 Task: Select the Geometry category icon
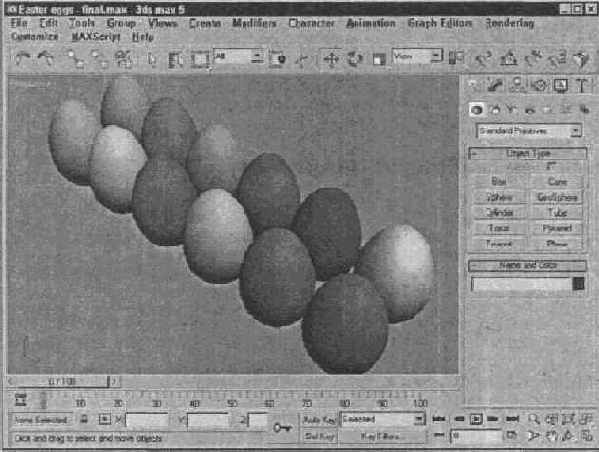point(476,110)
